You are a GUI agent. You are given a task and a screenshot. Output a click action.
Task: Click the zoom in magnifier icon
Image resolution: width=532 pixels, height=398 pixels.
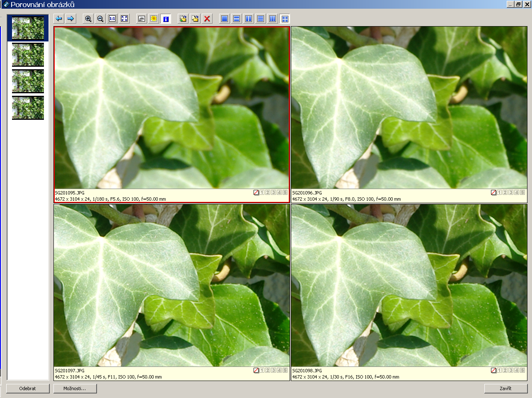88,19
